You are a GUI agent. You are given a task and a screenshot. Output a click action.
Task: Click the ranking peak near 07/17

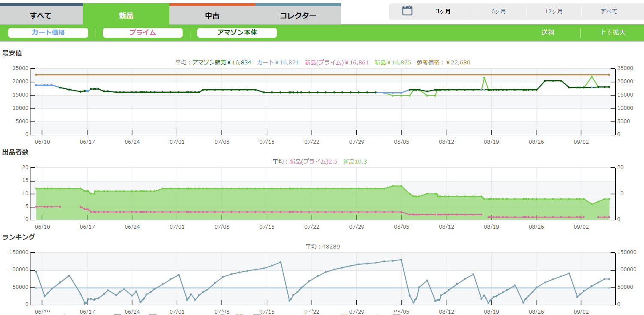280,262
